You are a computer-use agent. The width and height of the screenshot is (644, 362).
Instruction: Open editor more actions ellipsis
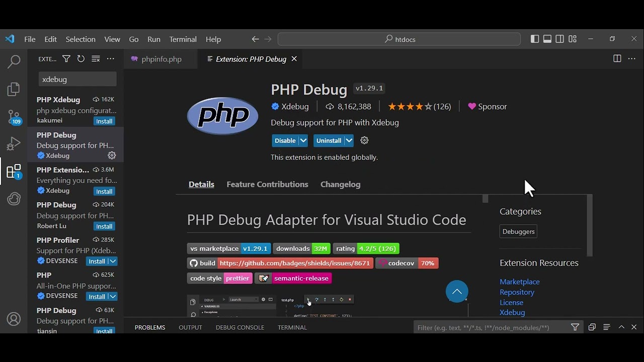click(632, 59)
